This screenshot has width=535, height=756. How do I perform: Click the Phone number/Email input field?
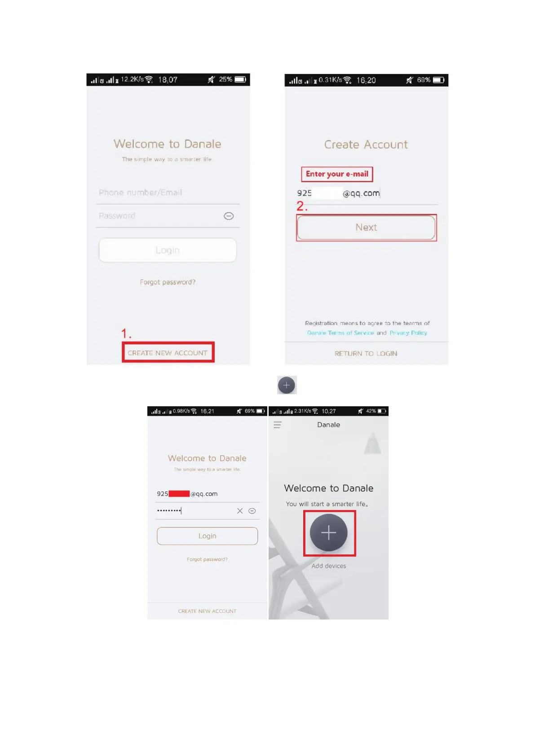[x=168, y=193]
